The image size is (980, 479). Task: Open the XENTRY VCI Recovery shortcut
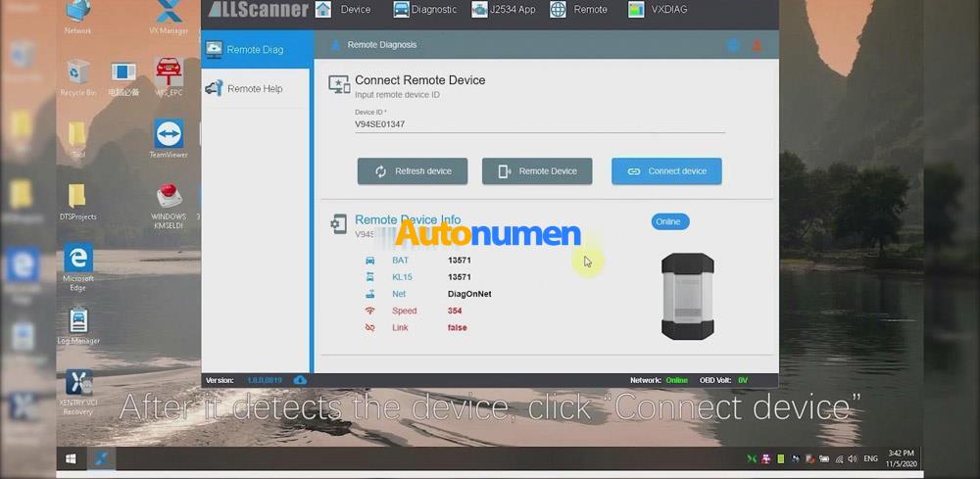pos(78,392)
